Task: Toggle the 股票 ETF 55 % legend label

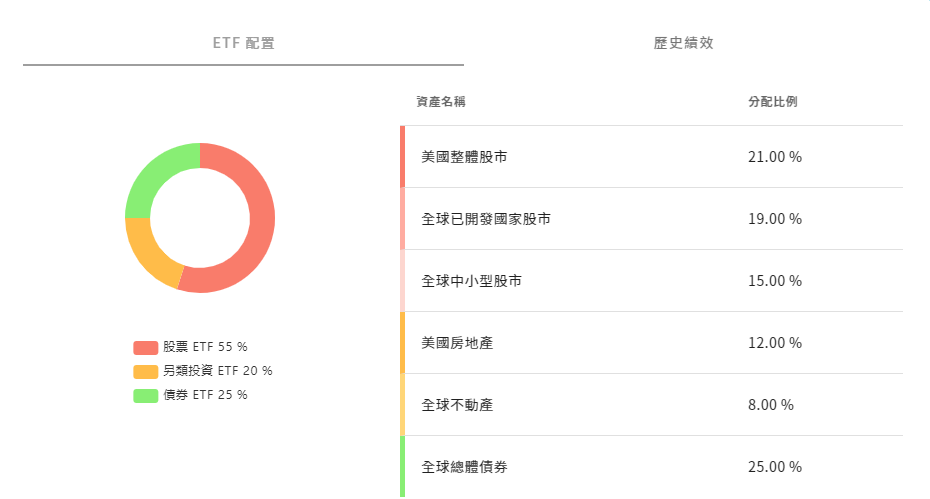Action: coord(205,347)
